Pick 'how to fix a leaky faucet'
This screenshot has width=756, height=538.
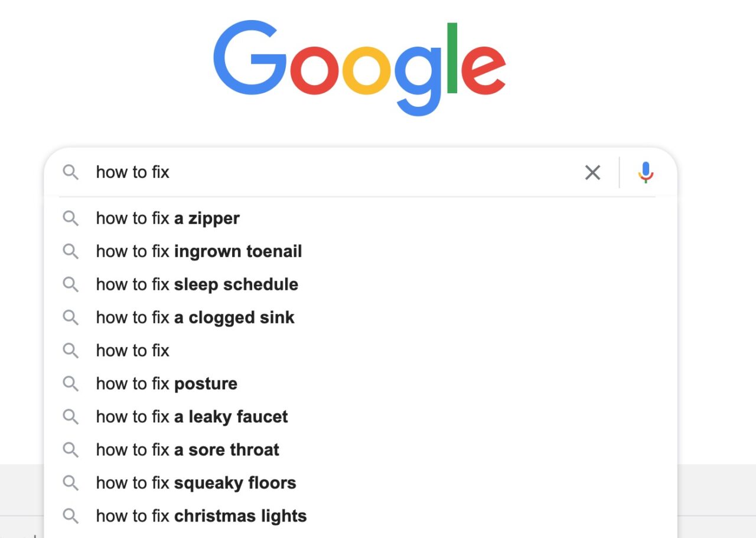(x=360, y=417)
